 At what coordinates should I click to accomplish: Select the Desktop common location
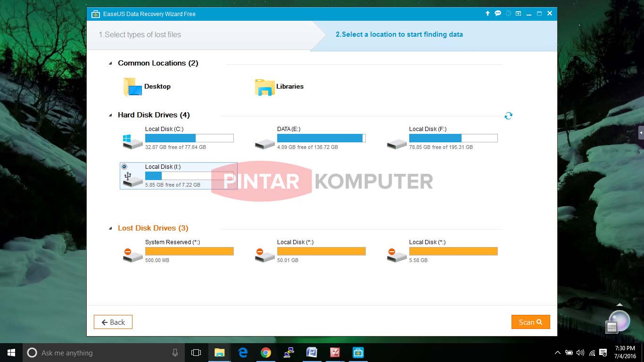tap(132, 87)
